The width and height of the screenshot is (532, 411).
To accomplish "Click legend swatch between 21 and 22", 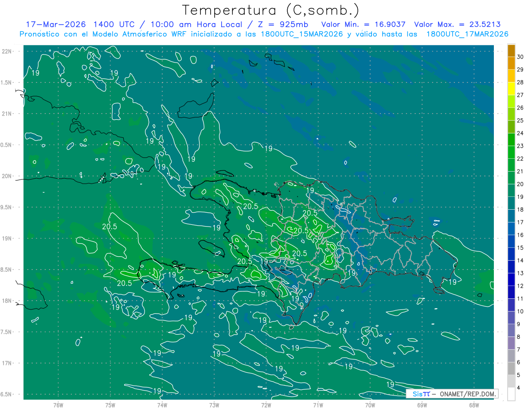I will click(511, 165).
